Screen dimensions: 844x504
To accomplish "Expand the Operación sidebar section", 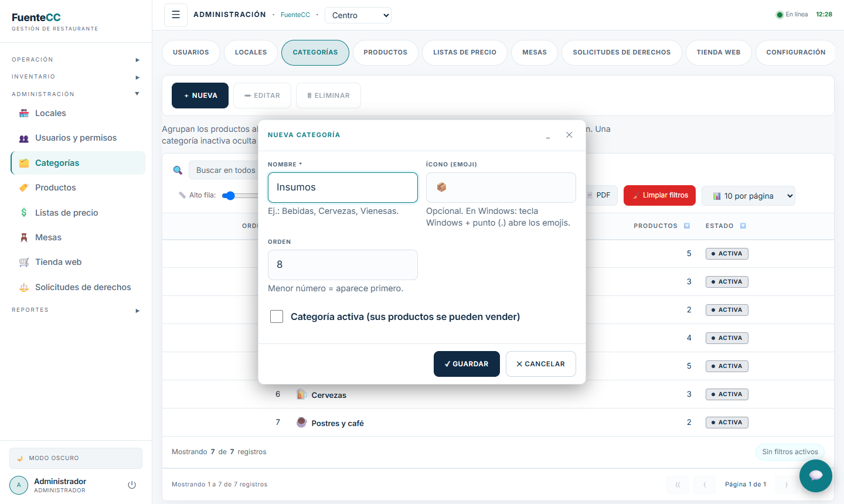I will coord(76,60).
